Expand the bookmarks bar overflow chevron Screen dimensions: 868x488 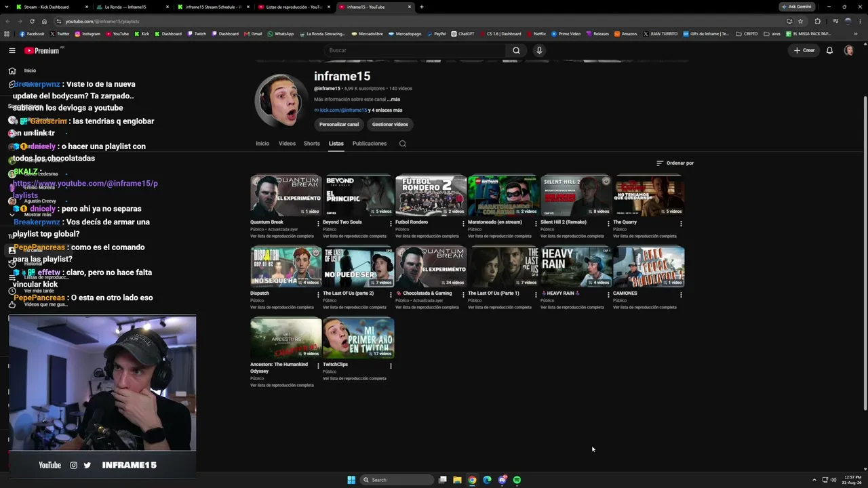click(856, 34)
